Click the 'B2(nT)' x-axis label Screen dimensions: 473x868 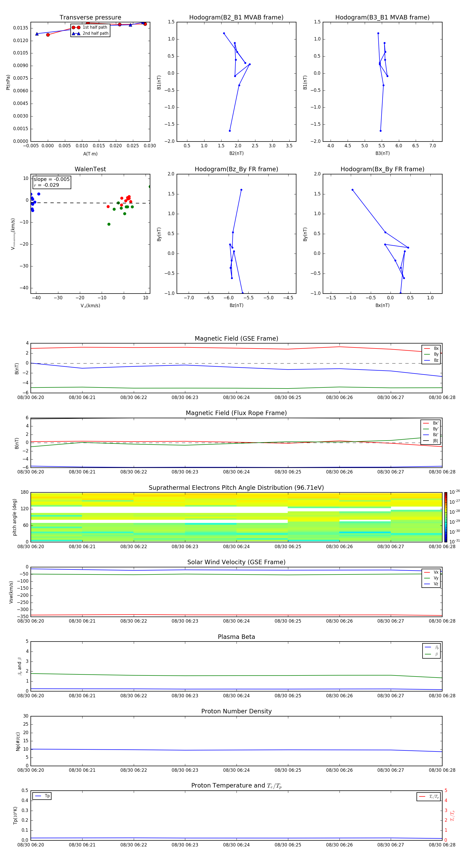point(236,153)
